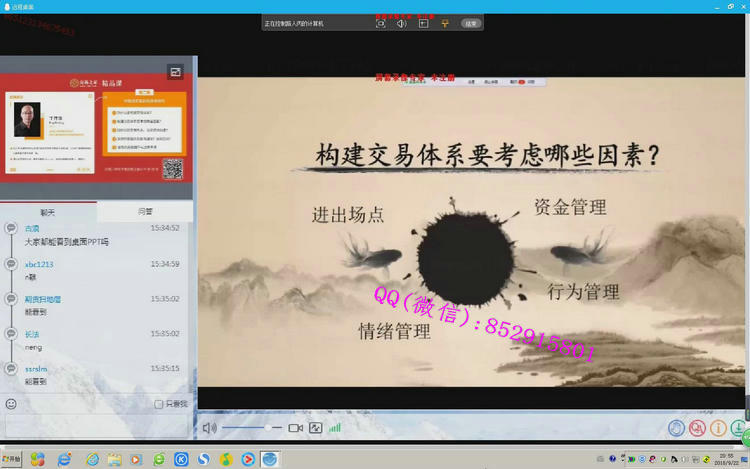Click the camera video icon
The height and width of the screenshot is (469, 750).
click(x=295, y=428)
